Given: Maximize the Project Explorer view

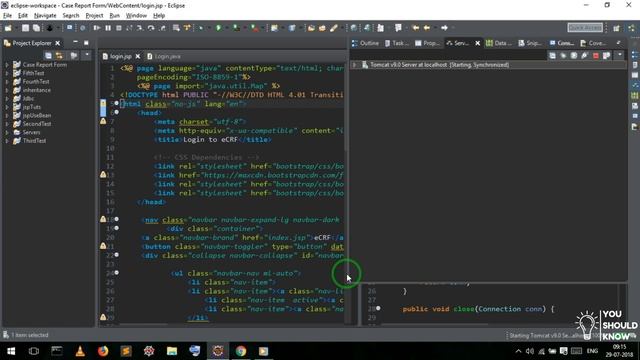Looking at the screenshot, I should 86,42.
